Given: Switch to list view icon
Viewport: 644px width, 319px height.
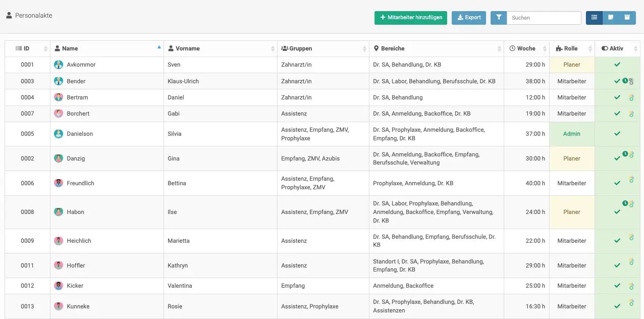Looking at the screenshot, I should [594, 18].
